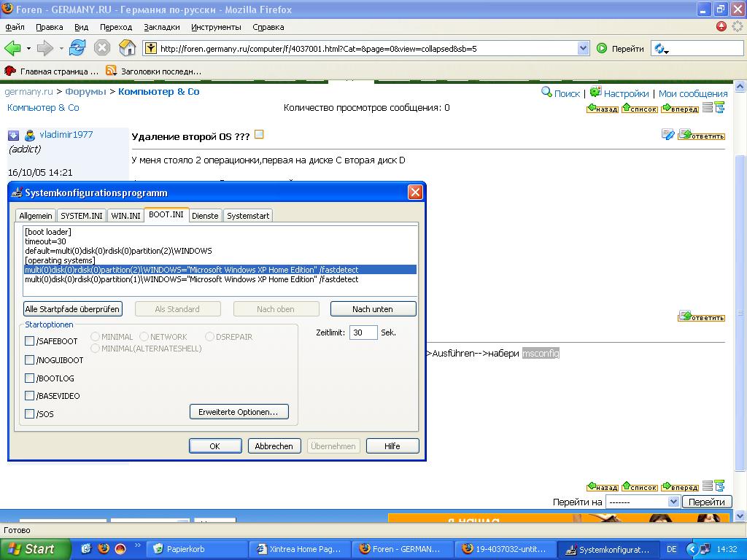Click the red Adblock icon beside the menu bar
Image resolution: width=747 pixels, height=560 pixels.
[x=721, y=27]
